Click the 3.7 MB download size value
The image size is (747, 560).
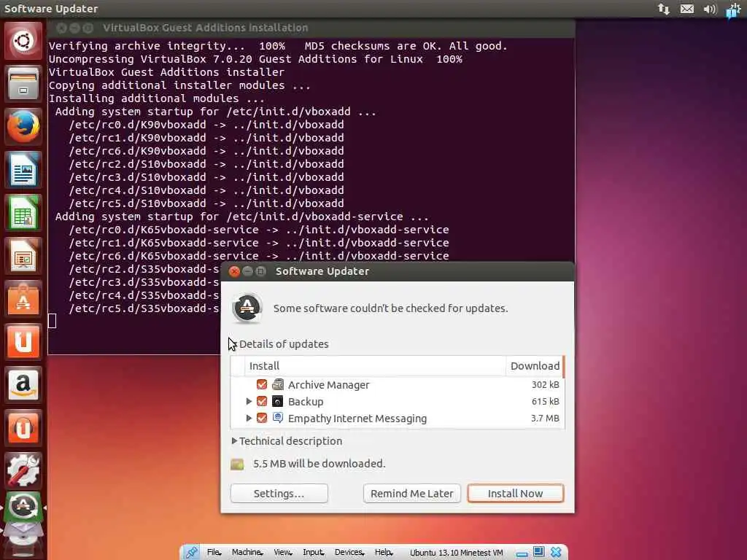546,418
